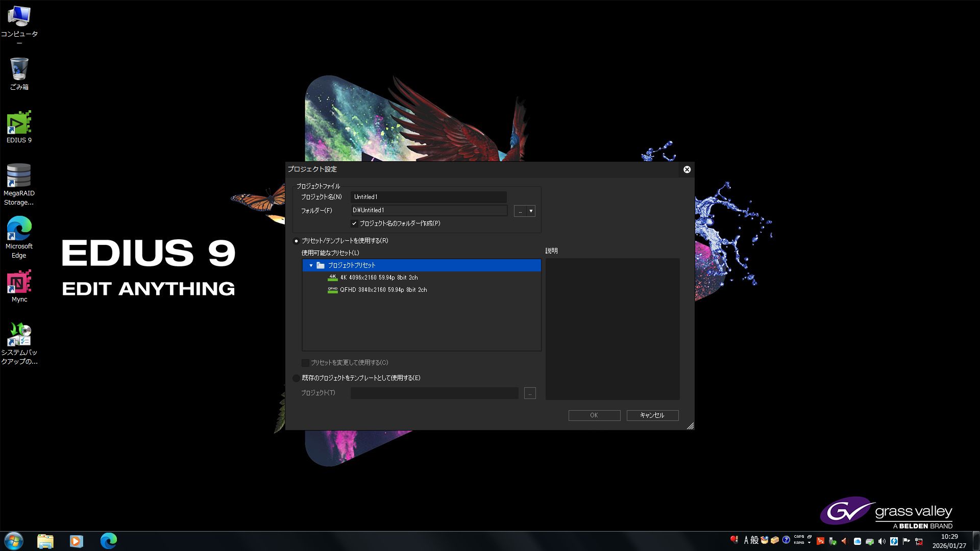Image resolution: width=980 pixels, height=551 pixels.
Task: Open the EDIUS 9 desktop shortcut
Action: (x=19, y=124)
